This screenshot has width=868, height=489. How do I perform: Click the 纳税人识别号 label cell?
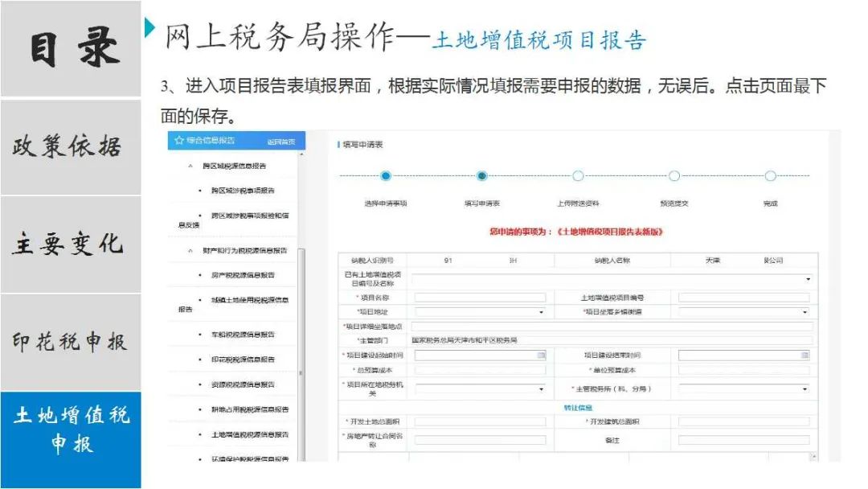(373, 261)
